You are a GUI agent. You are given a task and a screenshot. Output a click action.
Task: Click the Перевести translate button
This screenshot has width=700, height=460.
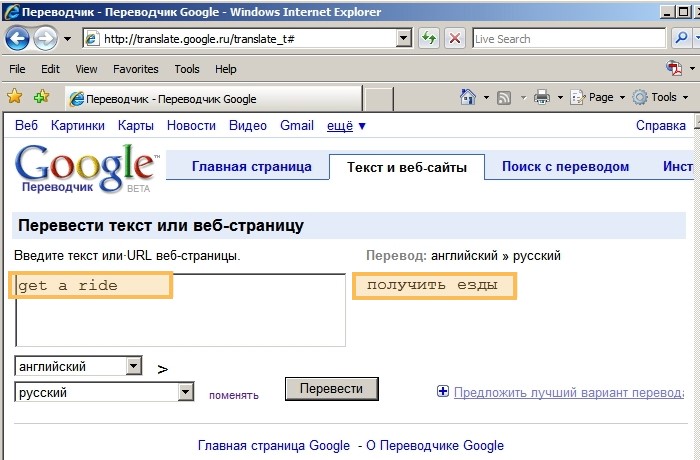click(x=332, y=389)
